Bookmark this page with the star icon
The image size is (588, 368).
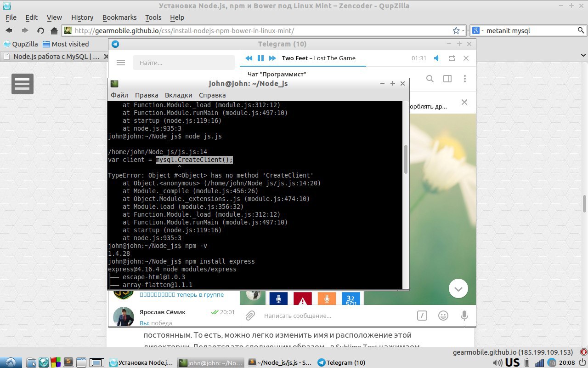coord(456,30)
